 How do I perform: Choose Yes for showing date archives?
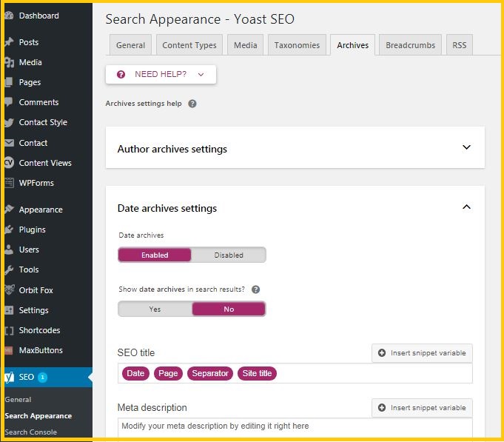(x=155, y=309)
